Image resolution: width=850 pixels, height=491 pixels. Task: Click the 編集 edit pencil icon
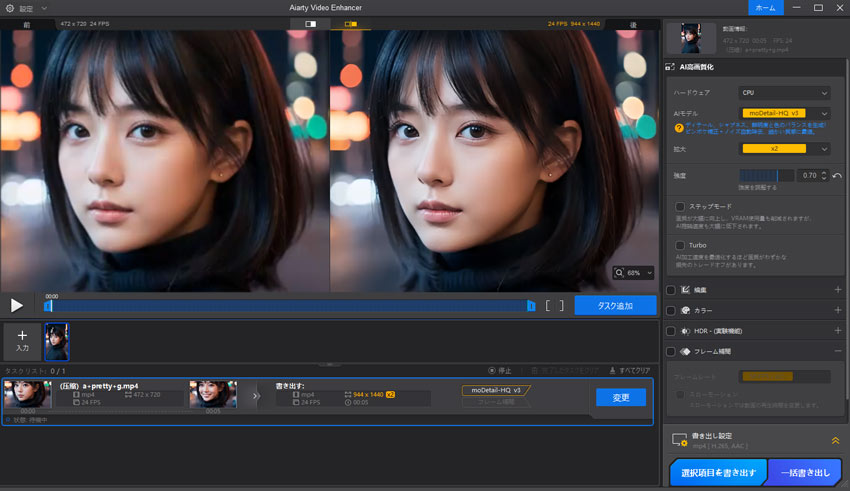pyautogui.click(x=685, y=290)
